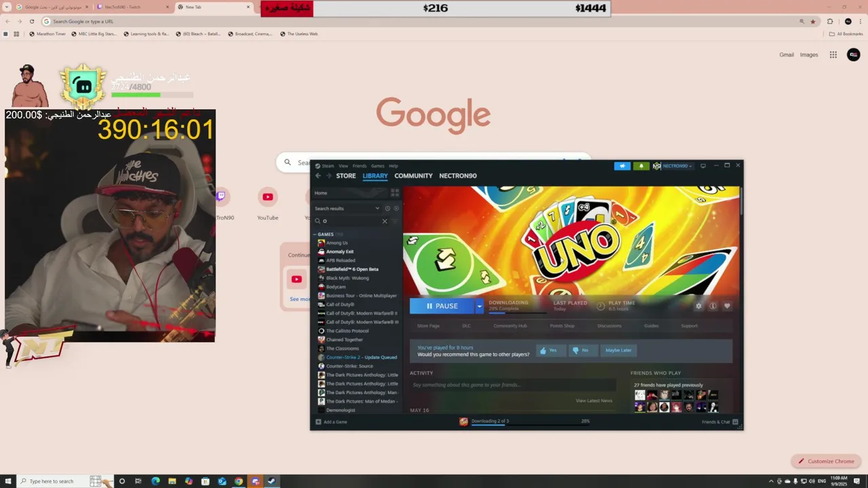Screen dimensions: 868x488
Task: Open View Latest News link
Action: pos(594,401)
